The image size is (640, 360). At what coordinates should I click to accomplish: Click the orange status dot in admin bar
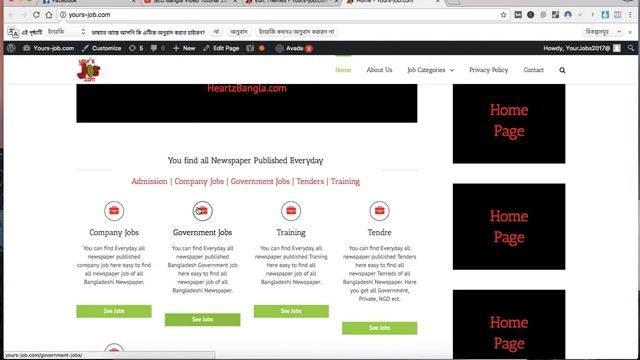[262, 48]
